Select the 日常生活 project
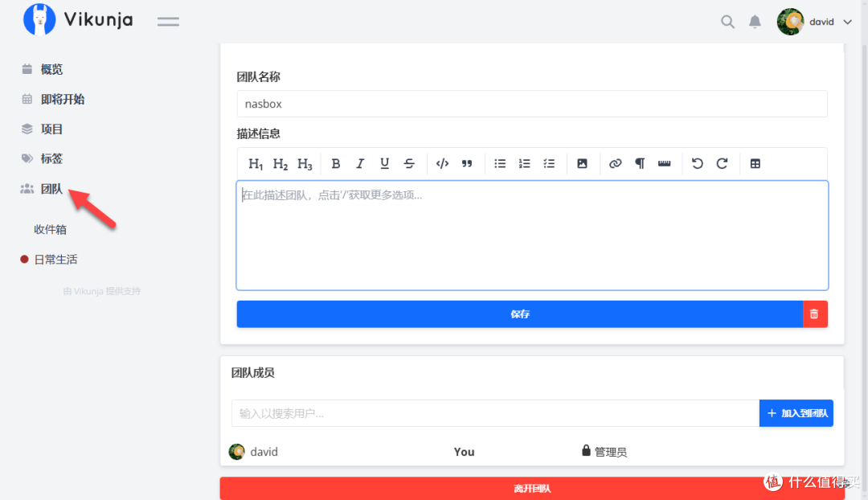 [55, 259]
